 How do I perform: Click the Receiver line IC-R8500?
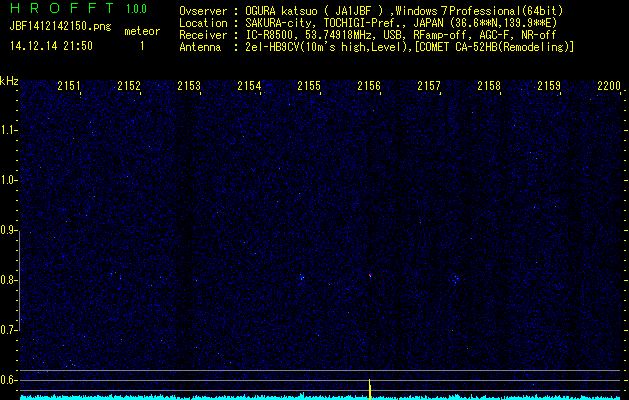[x=367, y=35]
